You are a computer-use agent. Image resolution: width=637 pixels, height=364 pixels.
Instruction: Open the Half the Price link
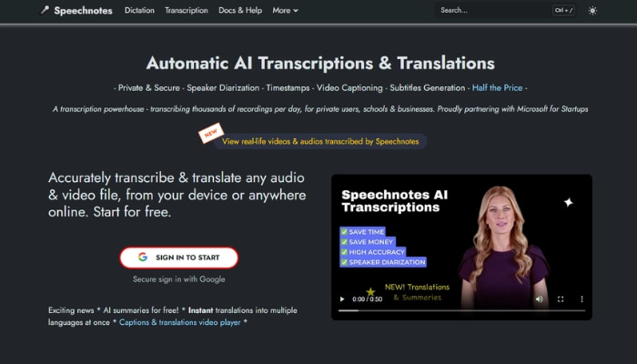(x=497, y=87)
